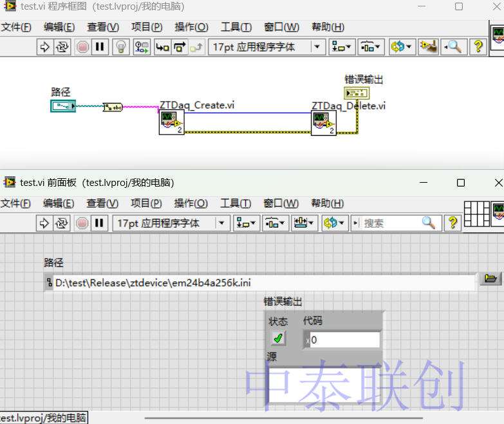Click the ZTDaq_Delete.vi label
Viewport: 504px width, 424px height.
[x=348, y=106]
